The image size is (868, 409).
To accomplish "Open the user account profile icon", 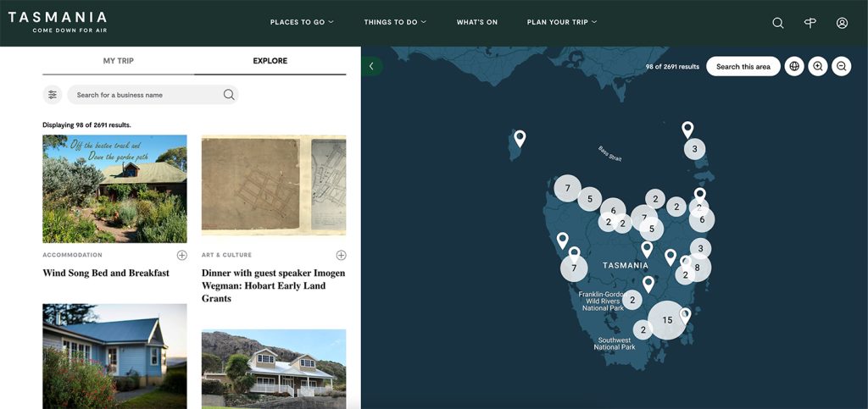I will point(842,23).
